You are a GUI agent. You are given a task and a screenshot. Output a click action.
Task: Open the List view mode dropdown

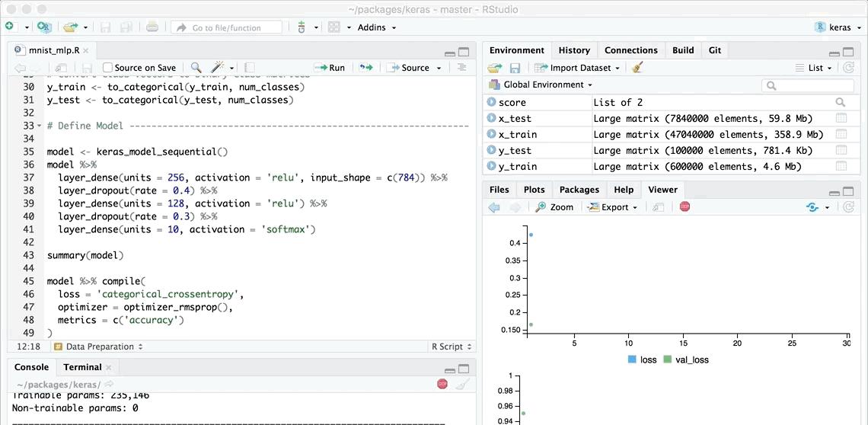tap(814, 68)
